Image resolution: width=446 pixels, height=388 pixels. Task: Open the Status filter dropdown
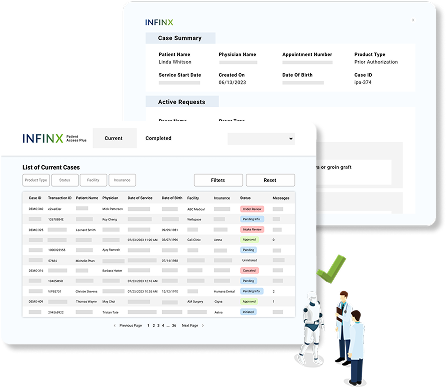[x=65, y=180]
